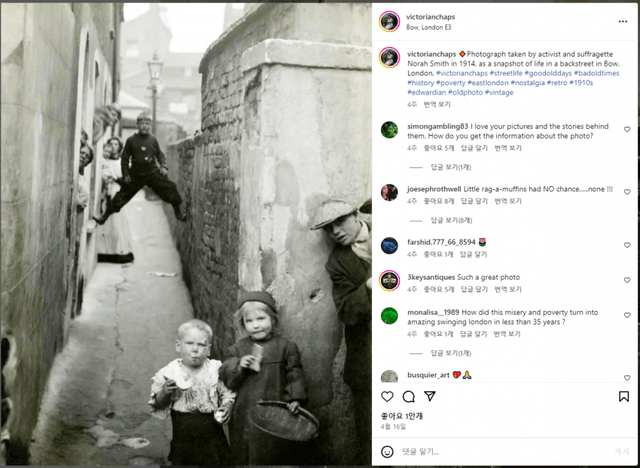Like simongambling83's comment
640x468 pixels.
[627, 129]
